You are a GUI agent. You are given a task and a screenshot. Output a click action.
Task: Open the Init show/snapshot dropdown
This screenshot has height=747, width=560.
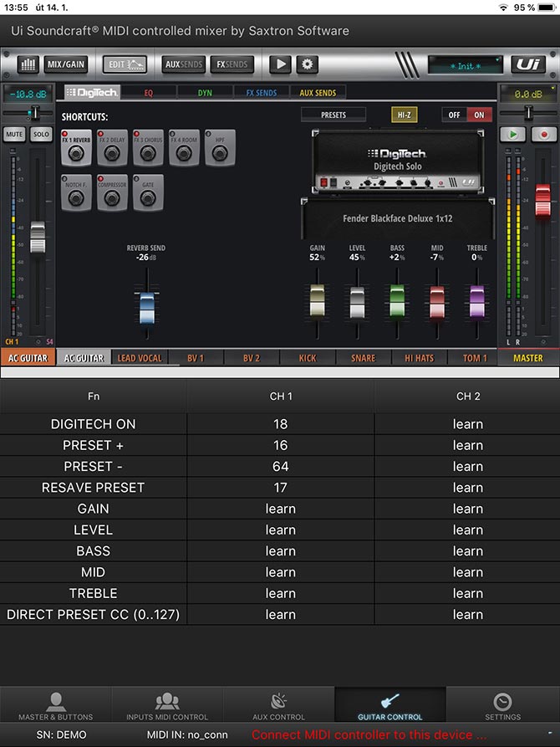pyautogui.click(x=466, y=65)
